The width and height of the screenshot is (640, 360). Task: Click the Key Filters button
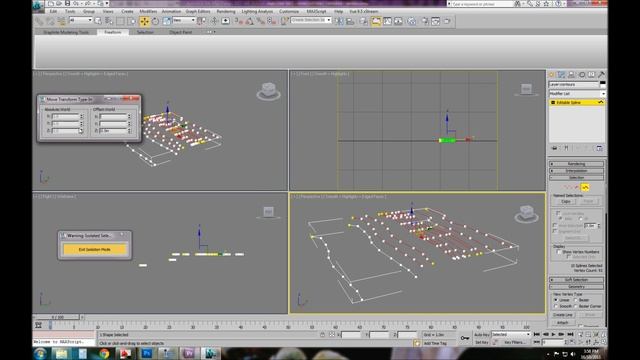(x=514, y=342)
